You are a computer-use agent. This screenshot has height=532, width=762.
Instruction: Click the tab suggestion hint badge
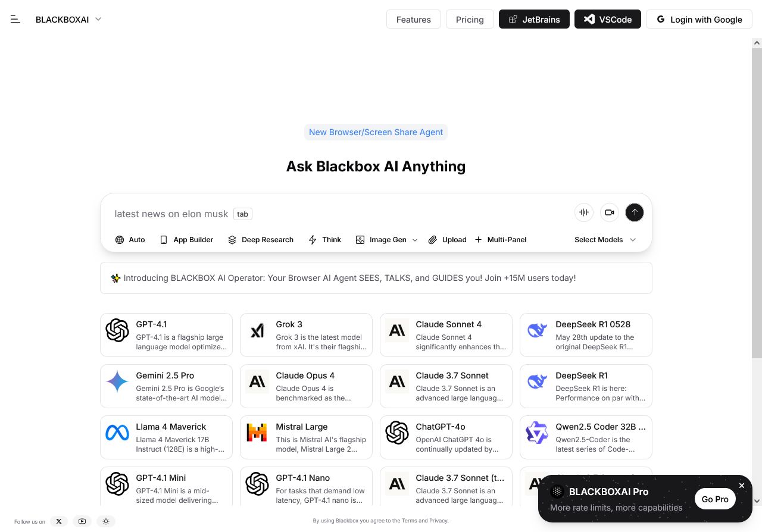pyautogui.click(x=242, y=214)
